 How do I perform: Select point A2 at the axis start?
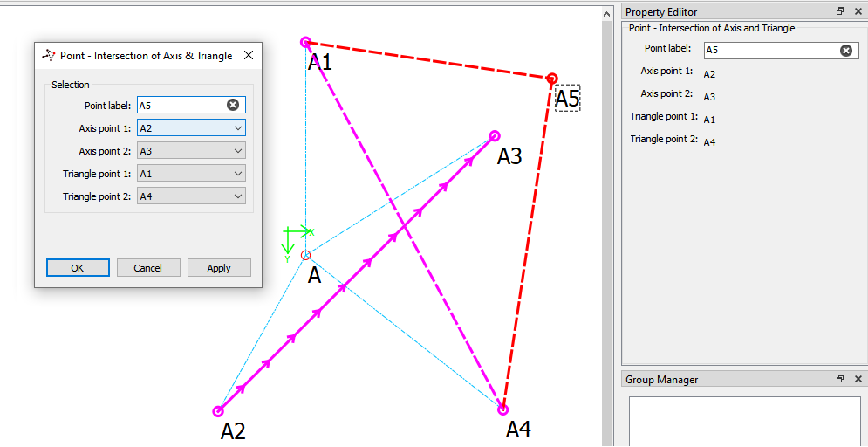[x=218, y=411]
